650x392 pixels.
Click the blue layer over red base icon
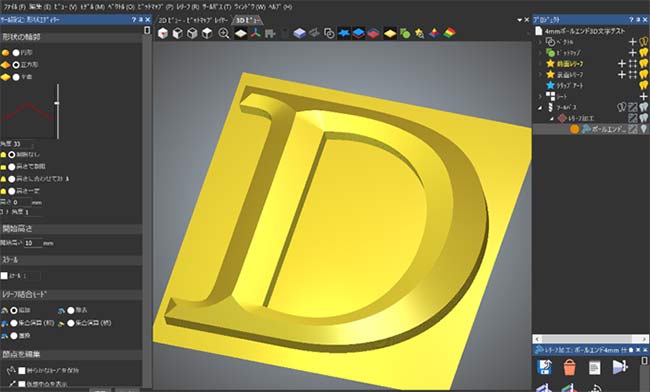coord(359,33)
